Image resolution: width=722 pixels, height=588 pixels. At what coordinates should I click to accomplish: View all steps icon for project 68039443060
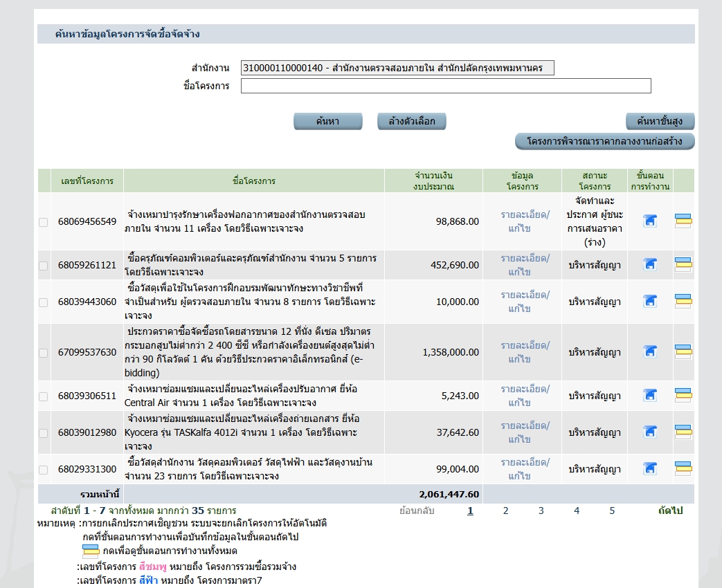(683, 302)
